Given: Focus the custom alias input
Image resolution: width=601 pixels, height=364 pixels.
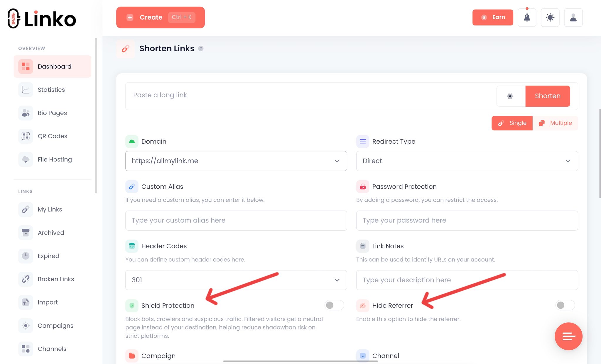Looking at the screenshot, I should (236, 221).
